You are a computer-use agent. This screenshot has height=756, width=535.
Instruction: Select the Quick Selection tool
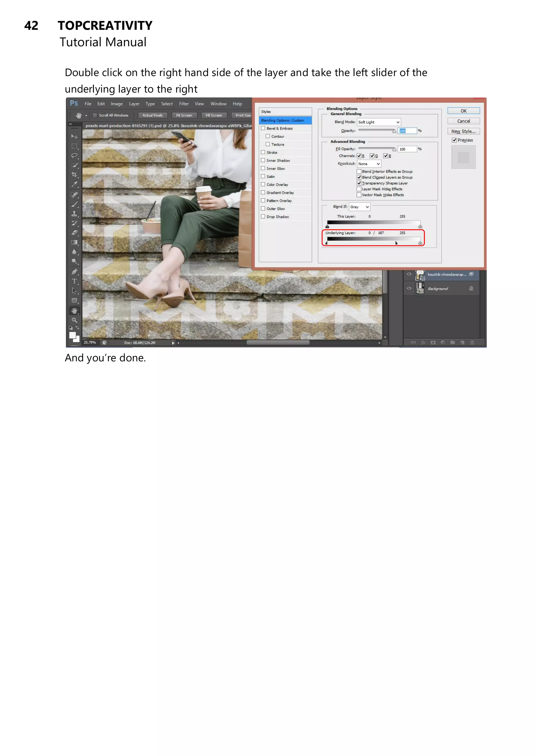(x=74, y=165)
